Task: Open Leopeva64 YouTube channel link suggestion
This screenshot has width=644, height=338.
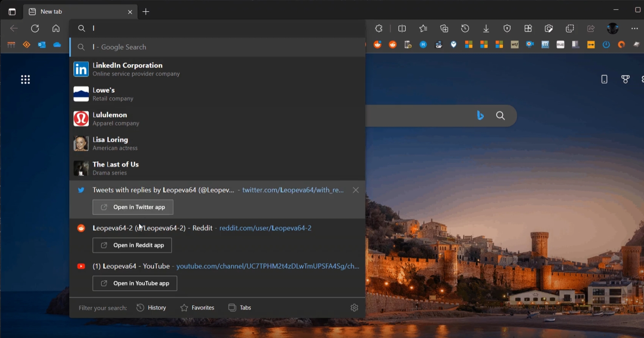Action: coord(268,266)
